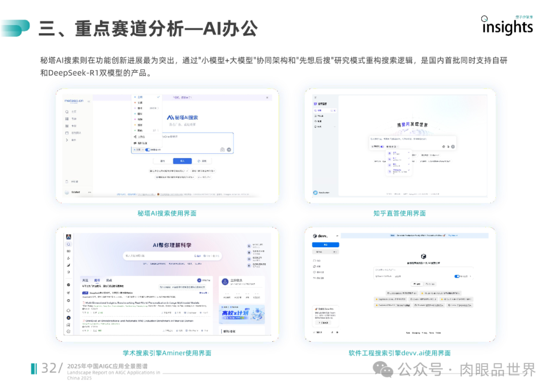The width and height of the screenshot is (554, 392).
Task: Click the open-book icon in AMiner sidebar
Action: 69,251
